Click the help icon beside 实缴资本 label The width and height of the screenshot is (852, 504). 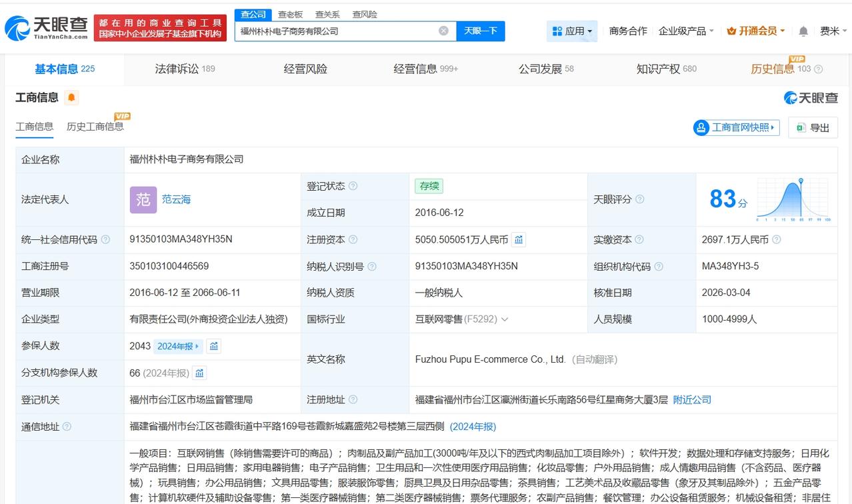click(x=639, y=239)
